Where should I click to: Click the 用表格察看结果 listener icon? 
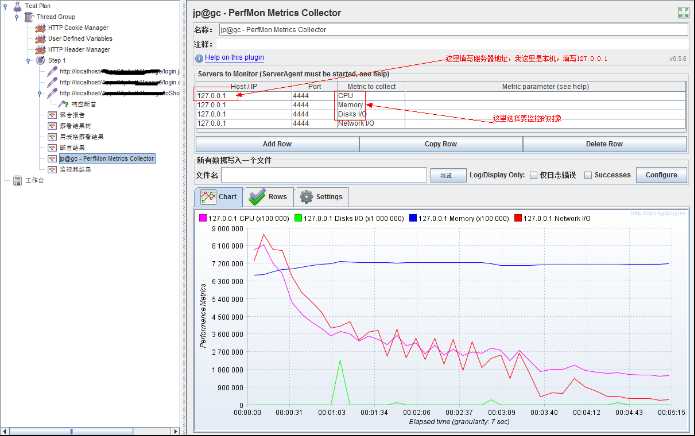click(x=52, y=136)
